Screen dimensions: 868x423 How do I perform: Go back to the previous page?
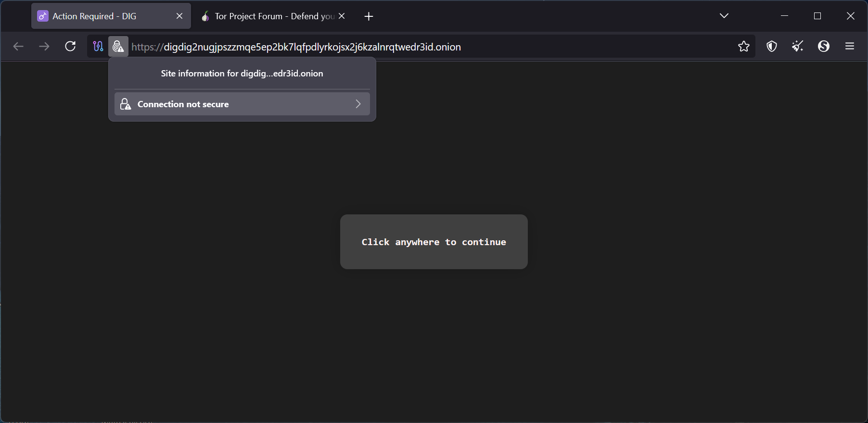pos(18,47)
